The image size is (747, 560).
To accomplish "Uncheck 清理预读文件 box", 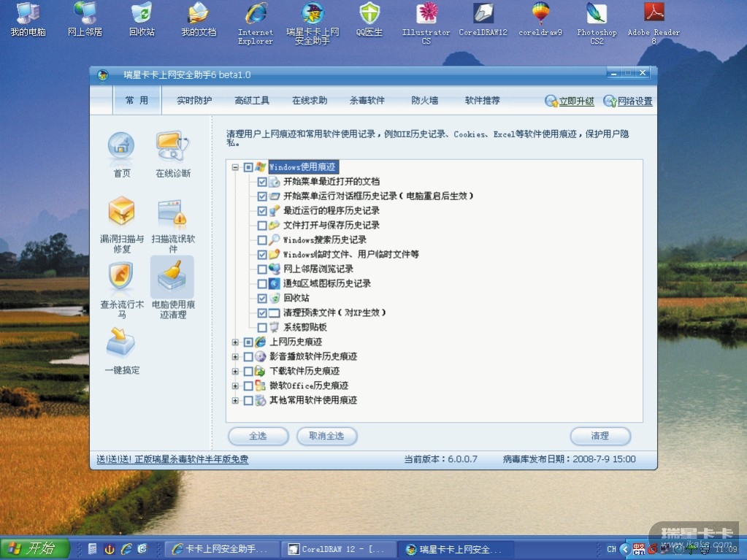I will (x=262, y=313).
